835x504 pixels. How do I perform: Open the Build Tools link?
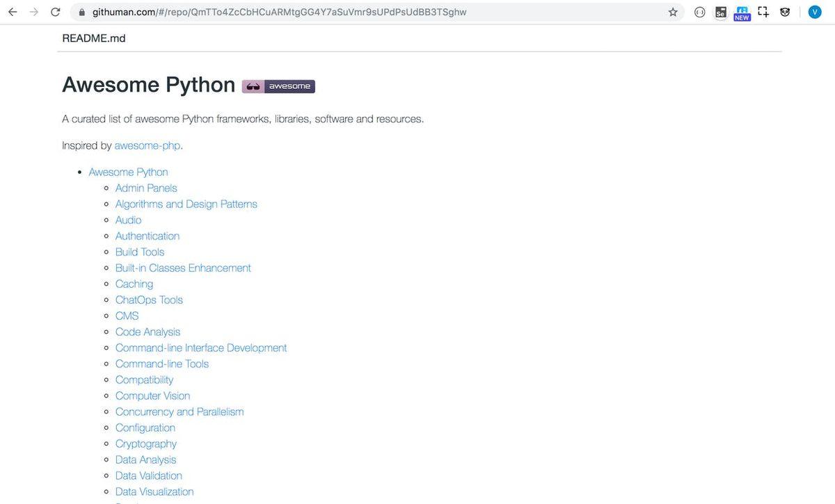point(140,252)
